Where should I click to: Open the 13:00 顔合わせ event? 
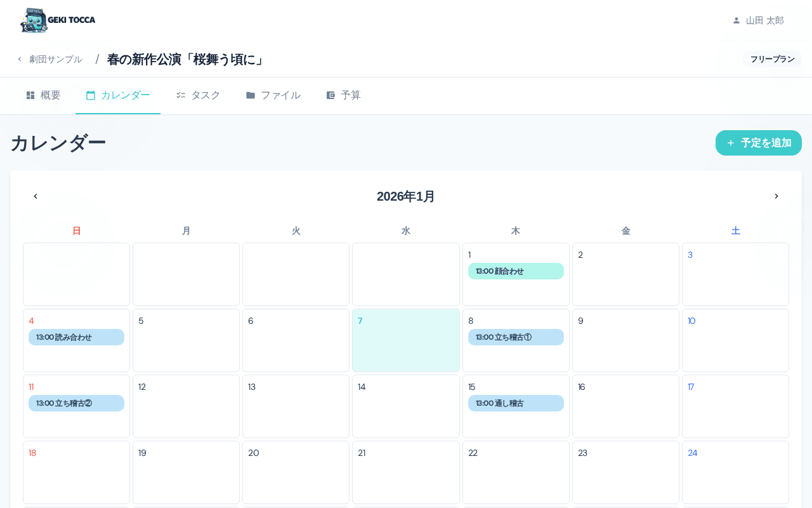[516, 271]
